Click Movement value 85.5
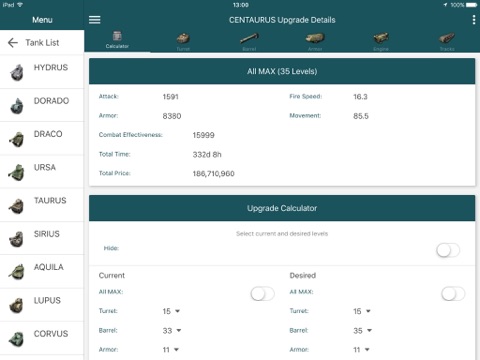 pyautogui.click(x=361, y=116)
